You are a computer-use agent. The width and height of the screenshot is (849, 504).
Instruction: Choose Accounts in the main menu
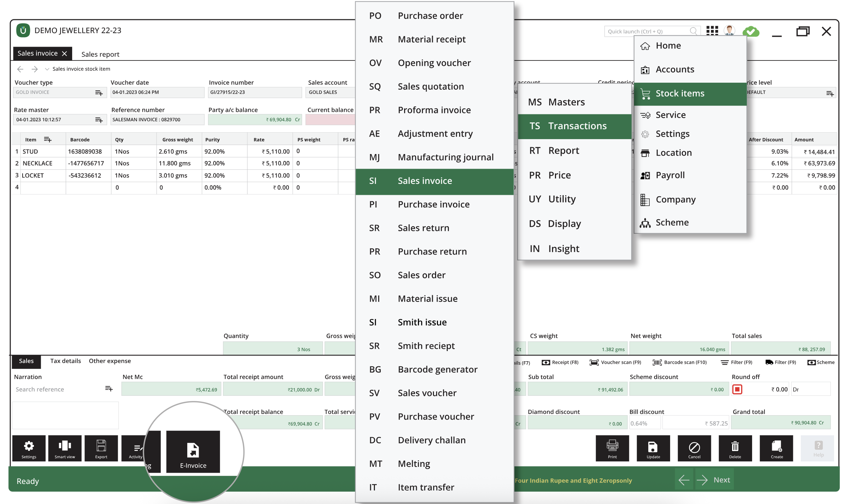point(675,69)
